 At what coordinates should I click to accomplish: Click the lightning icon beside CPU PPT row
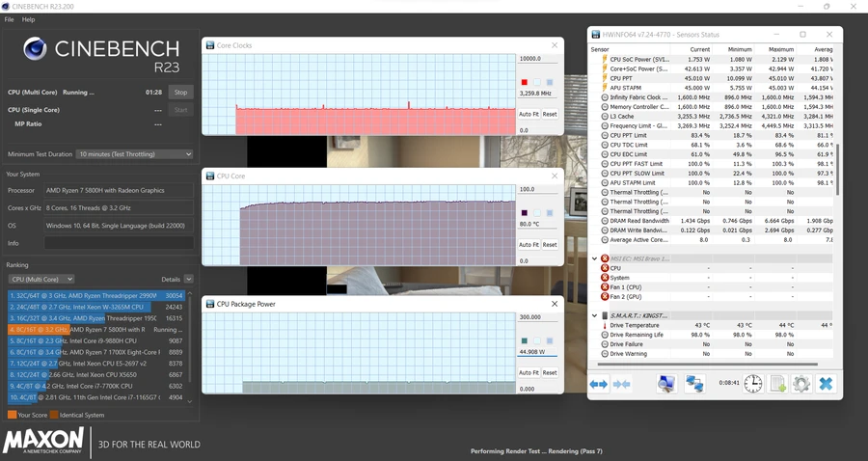click(605, 78)
